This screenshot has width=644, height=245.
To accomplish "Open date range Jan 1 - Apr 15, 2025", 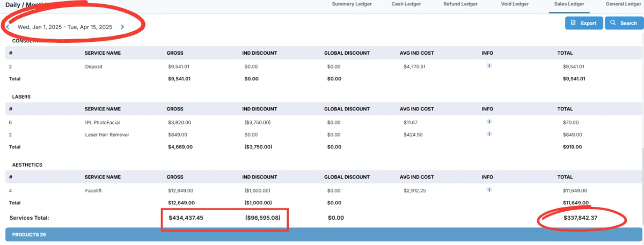I will pos(65,27).
